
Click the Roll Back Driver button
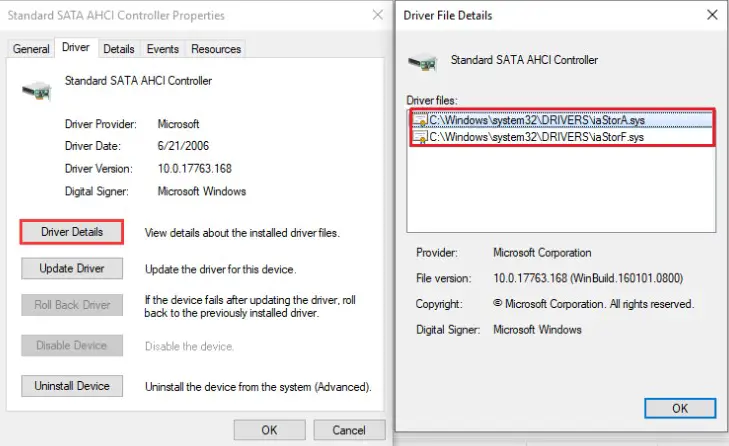[72, 305]
